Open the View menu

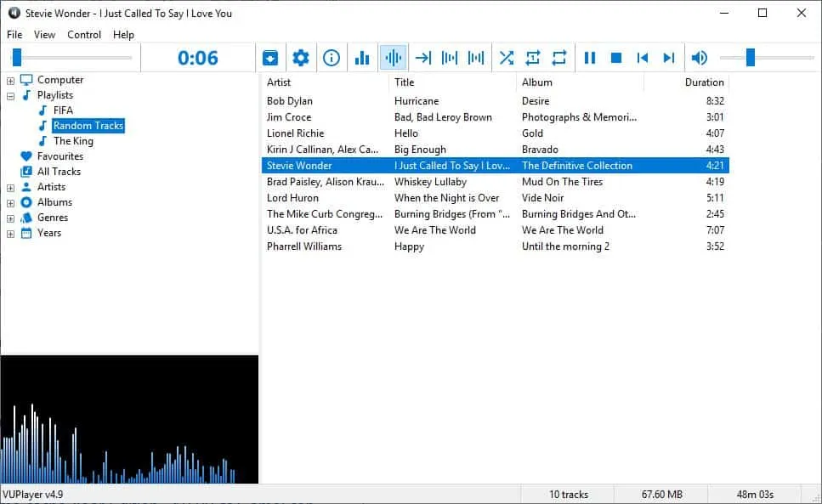click(x=44, y=35)
